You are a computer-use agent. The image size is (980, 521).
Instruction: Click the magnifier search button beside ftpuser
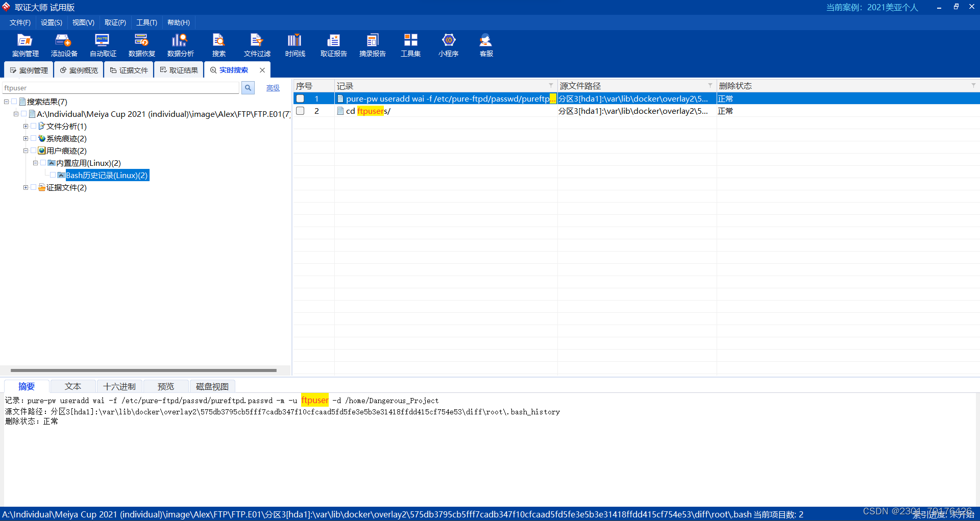click(248, 88)
